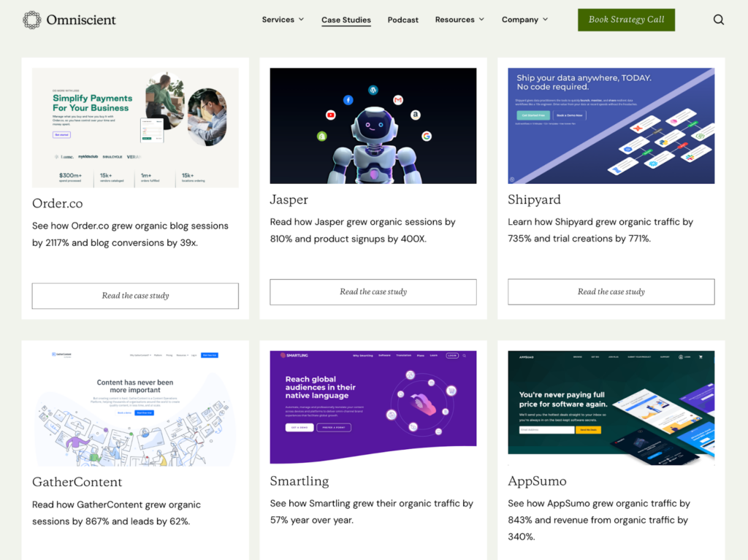Click the Jasper description mentioning 810%
Image resolution: width=748 pixels, height=560 pixels.
pos(363,231)
